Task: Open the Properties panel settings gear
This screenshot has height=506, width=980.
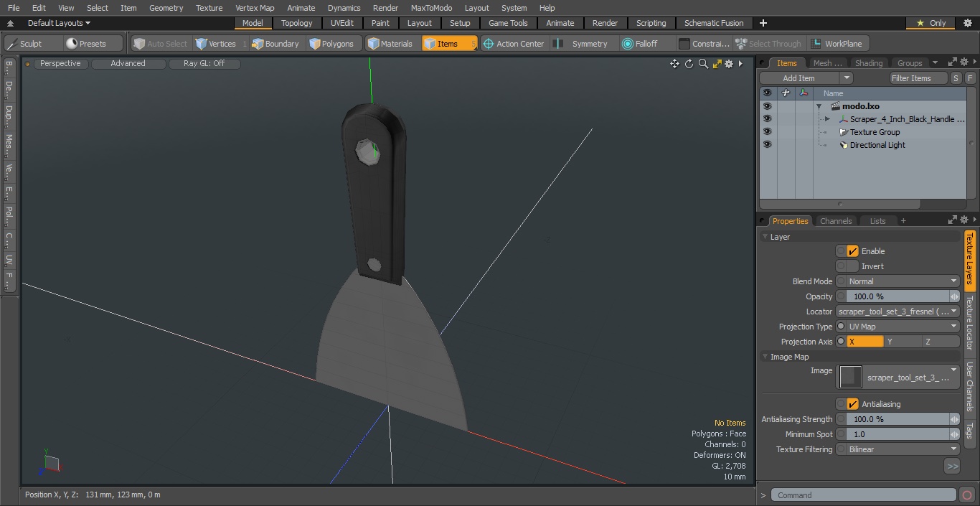Action: point(964,220)
